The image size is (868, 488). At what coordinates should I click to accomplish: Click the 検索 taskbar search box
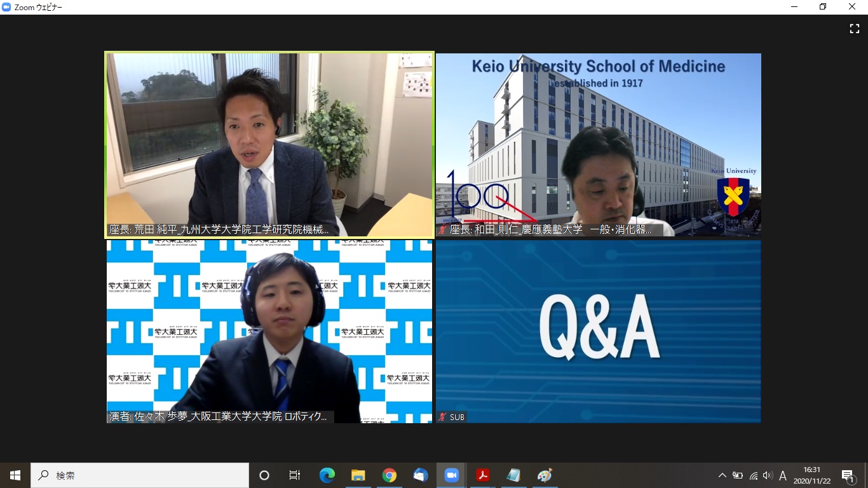click(140, 475)
